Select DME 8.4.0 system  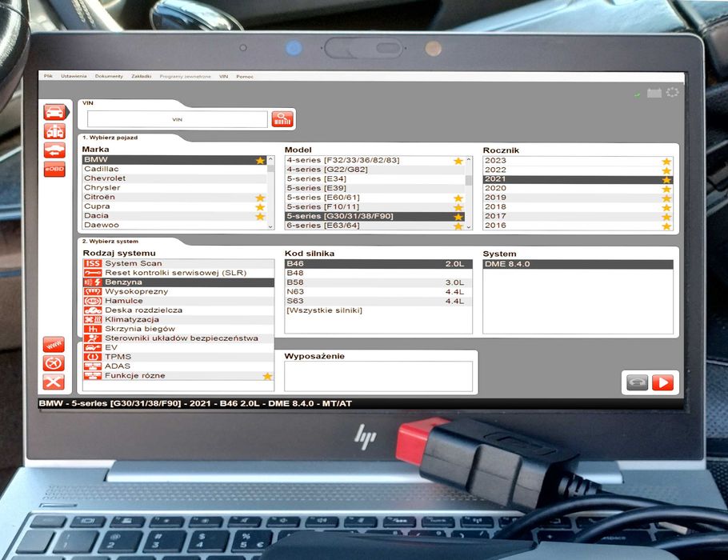click(x=578, y=264)
